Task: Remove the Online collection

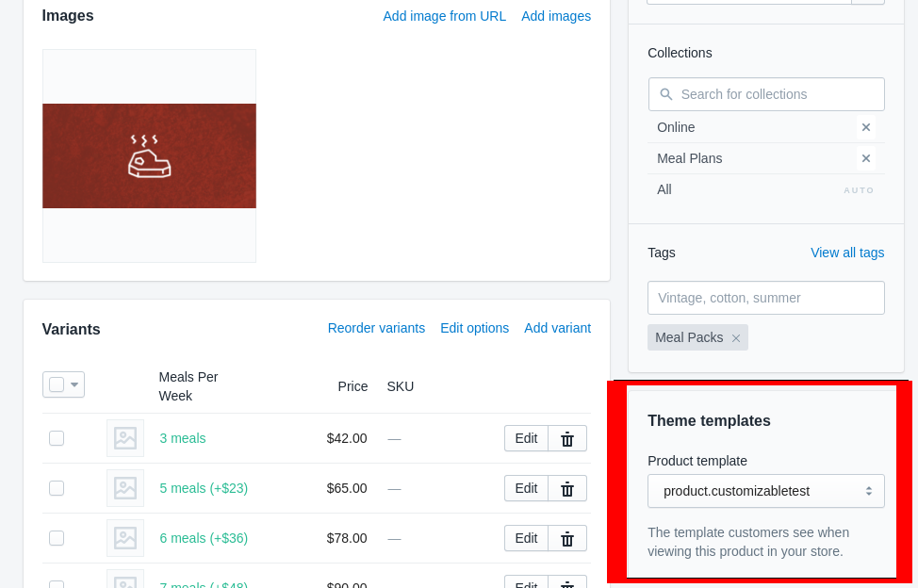Action: tap(865, 127)
